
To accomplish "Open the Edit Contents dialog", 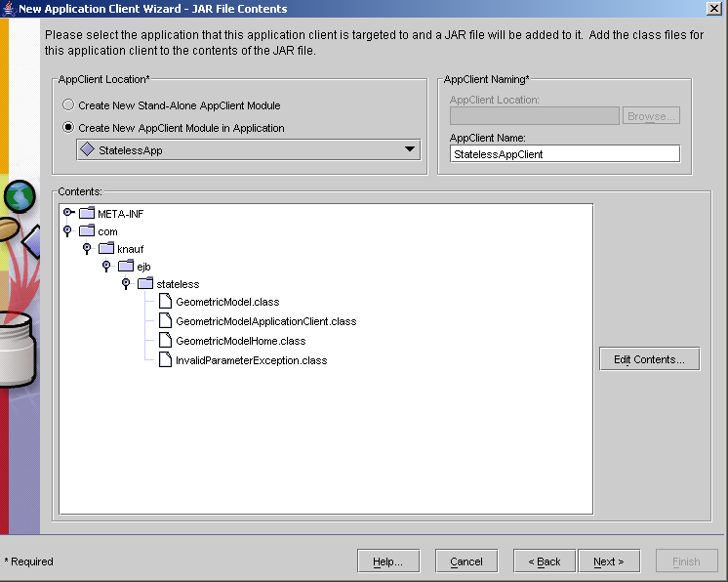I will pos(649,359).
